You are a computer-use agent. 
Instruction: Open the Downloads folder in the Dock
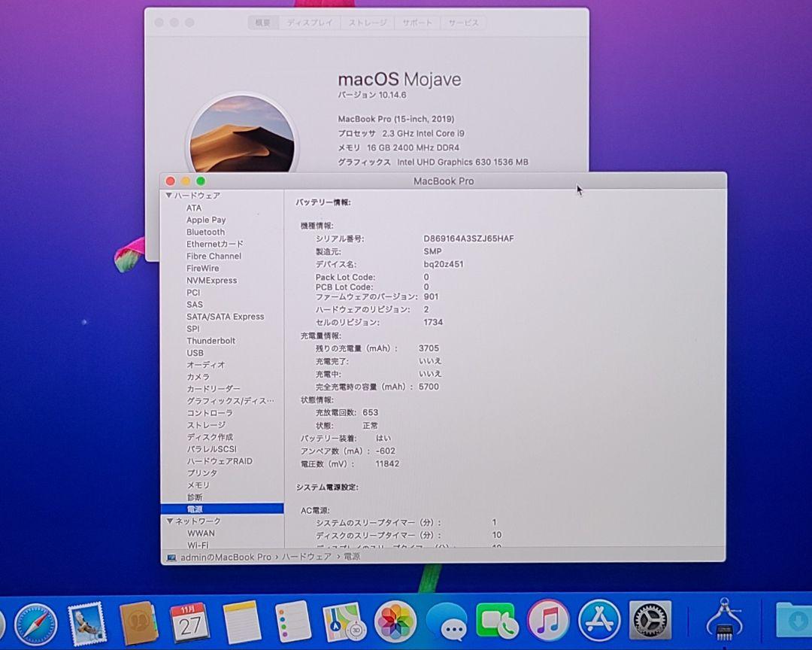795,619
